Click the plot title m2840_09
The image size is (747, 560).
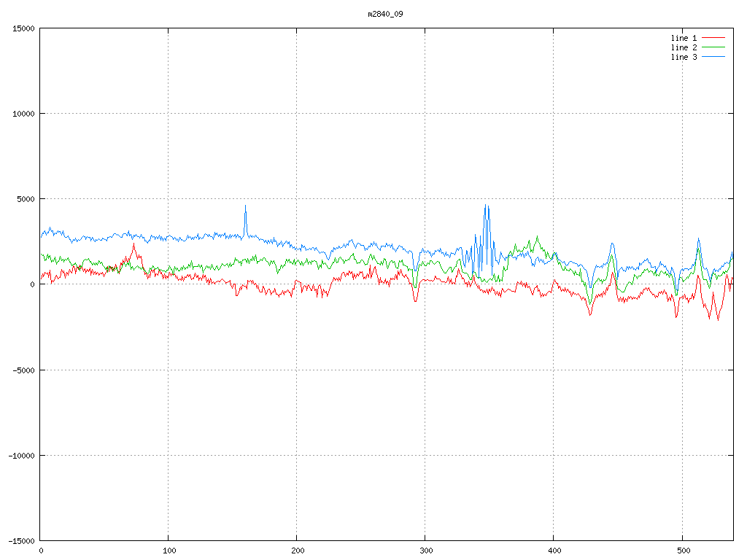coord(385,14)
